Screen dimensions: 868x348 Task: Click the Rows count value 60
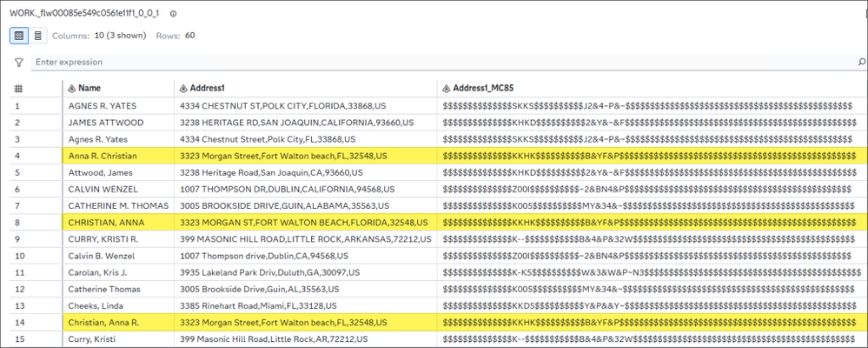tap(190, 36)
